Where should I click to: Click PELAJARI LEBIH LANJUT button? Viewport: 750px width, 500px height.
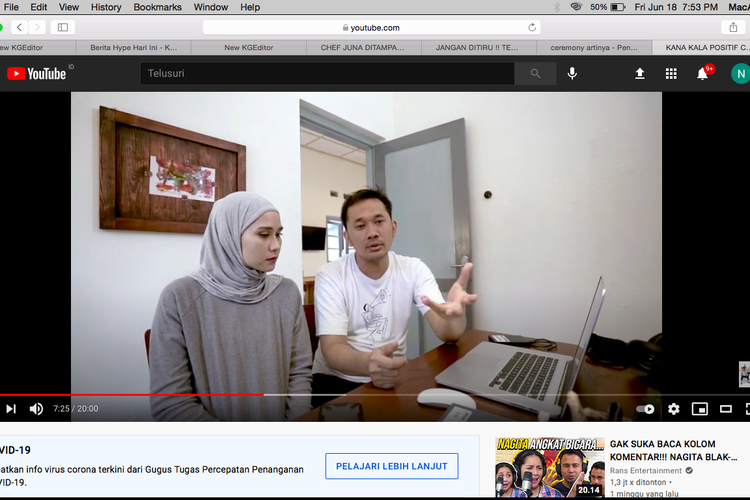[x=391, y=466]
